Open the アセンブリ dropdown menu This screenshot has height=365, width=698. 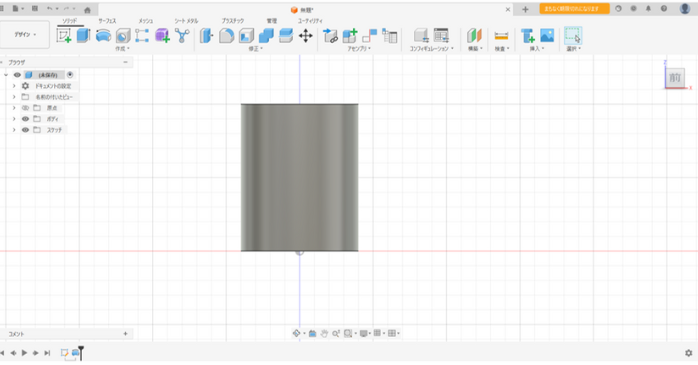[359, 49]
